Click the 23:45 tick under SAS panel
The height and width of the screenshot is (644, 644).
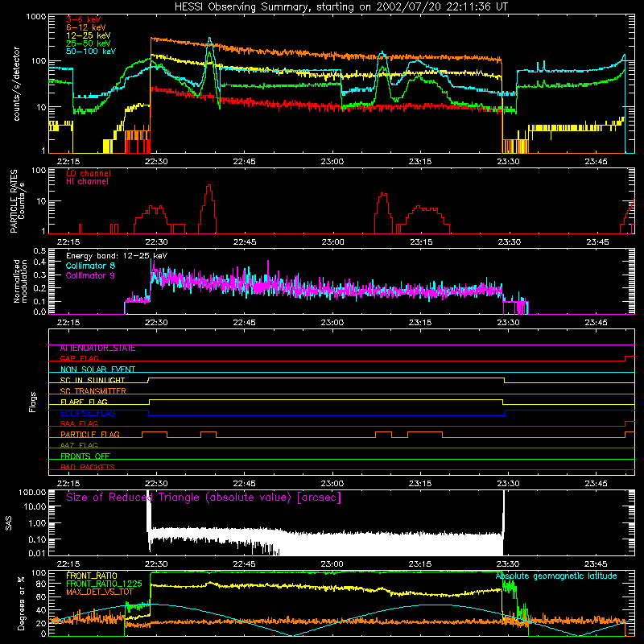point(597,564)
